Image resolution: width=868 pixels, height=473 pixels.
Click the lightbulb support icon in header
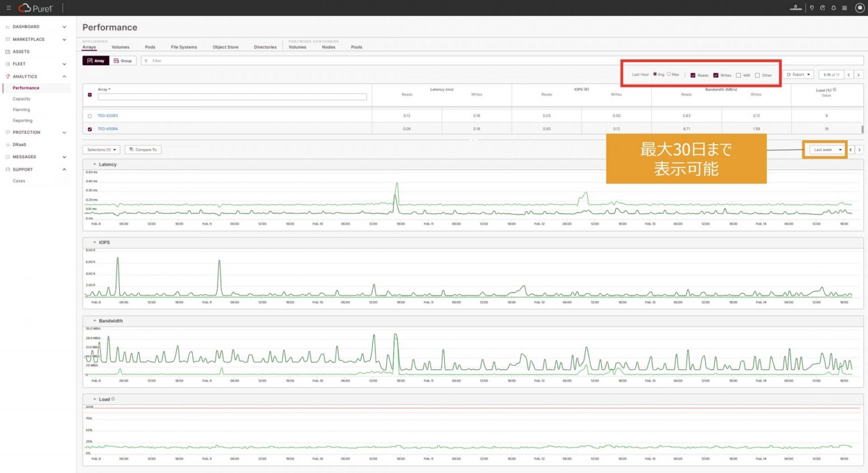pos(811,7)
